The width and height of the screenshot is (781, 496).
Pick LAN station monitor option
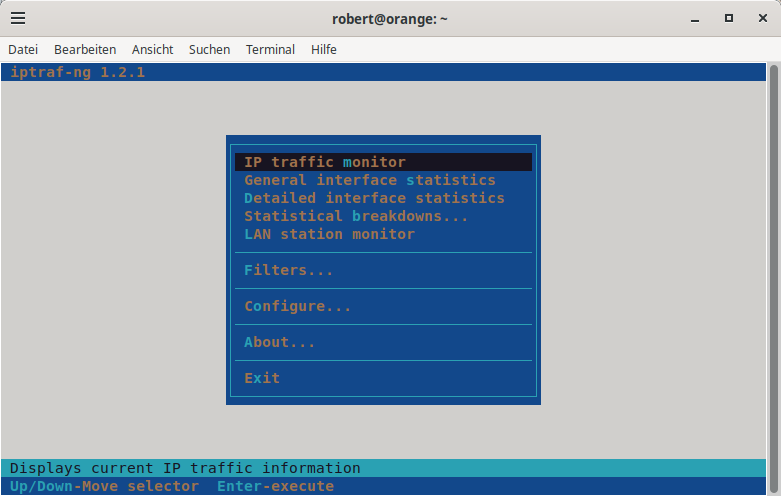(x=329, y=234)
